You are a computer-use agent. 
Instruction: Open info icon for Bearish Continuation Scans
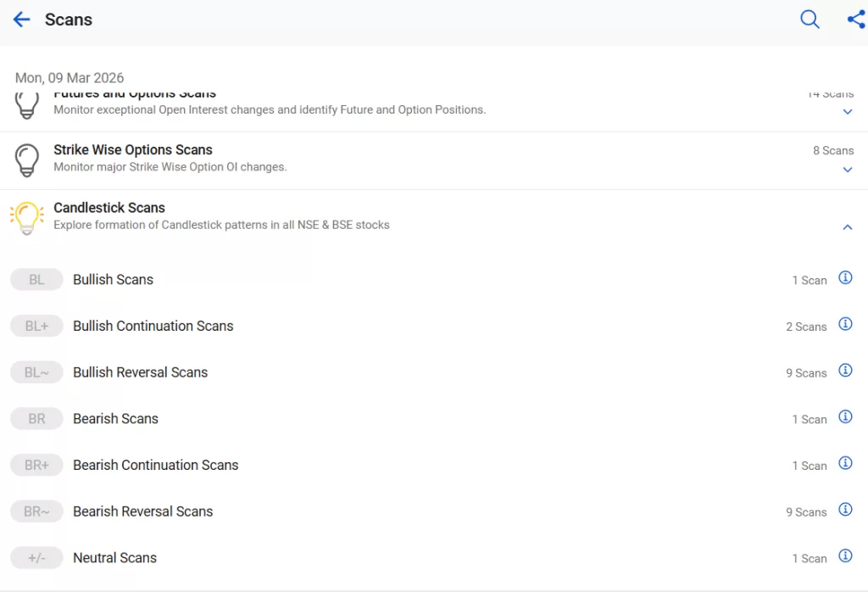(x=845, y=463)
